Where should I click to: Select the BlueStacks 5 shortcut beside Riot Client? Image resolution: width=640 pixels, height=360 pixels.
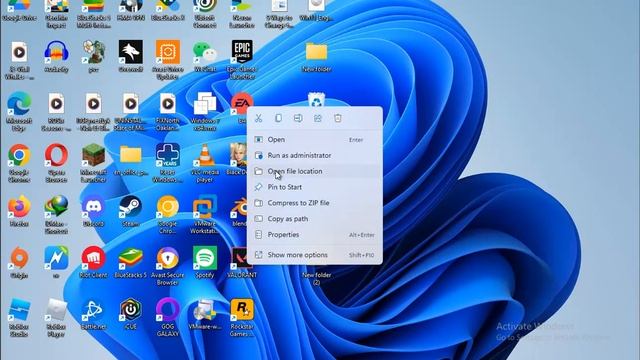[131, 258]
